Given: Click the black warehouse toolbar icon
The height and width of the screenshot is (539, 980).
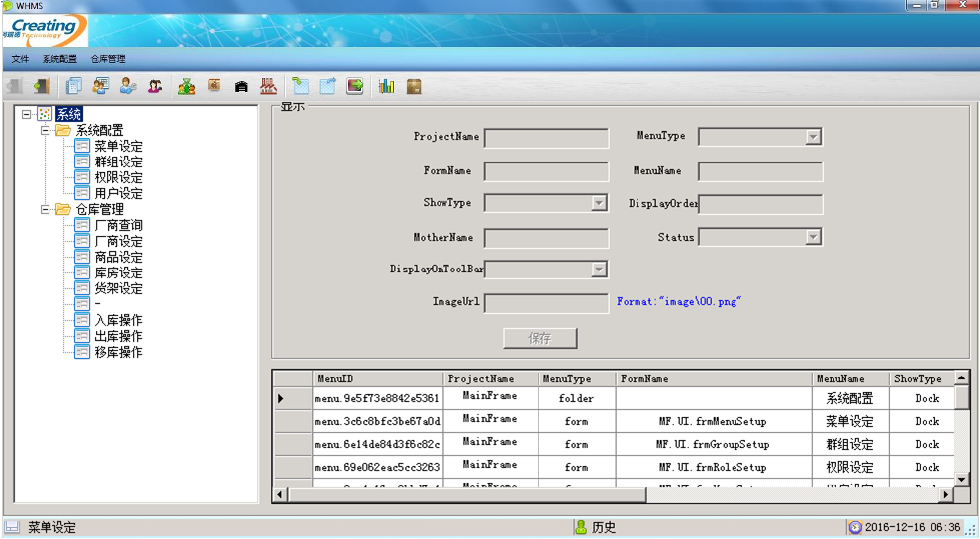Looking at the screenshot, I should [241, 87].
